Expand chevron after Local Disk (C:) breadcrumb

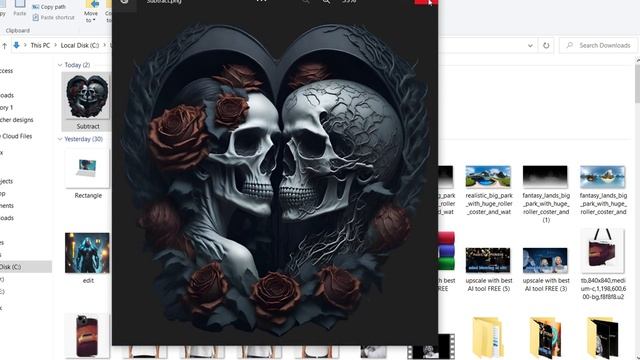point(104,45)
